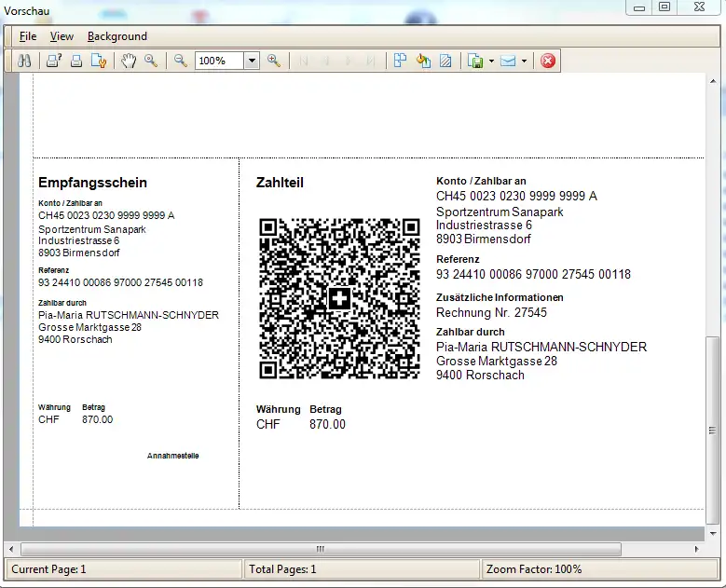This screenshot has height=588, width=726.
Task: Click the disabled last page icon
Action: [x=370, y=61]
